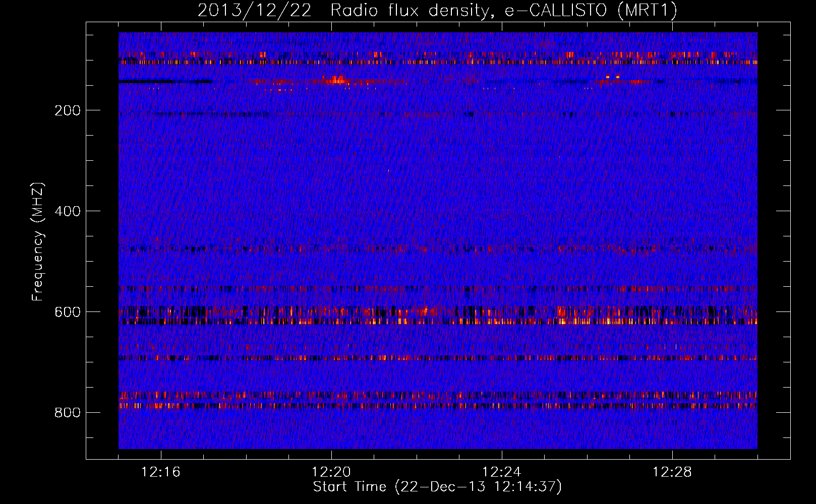Click the 400 frequency tick label
This screenshot has height=504, width=816.
[x=68, y=211]
